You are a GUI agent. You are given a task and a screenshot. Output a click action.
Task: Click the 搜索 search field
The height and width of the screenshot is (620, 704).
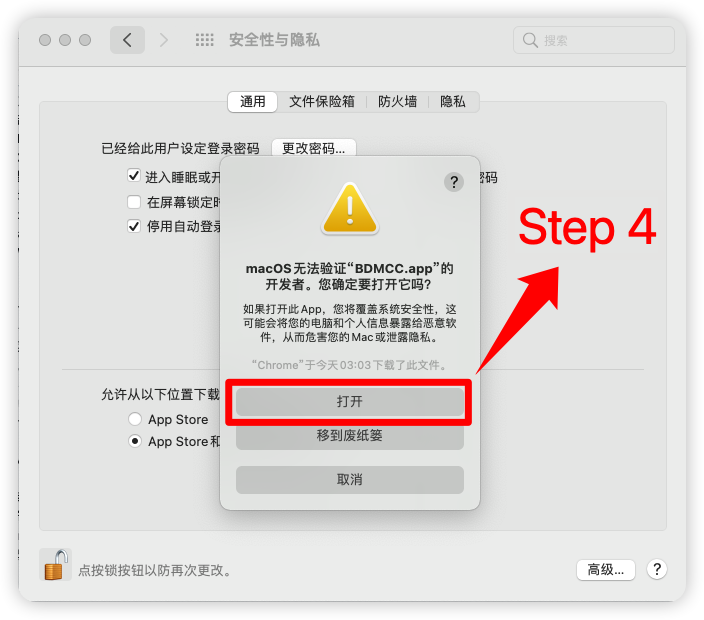coord(594,40)
